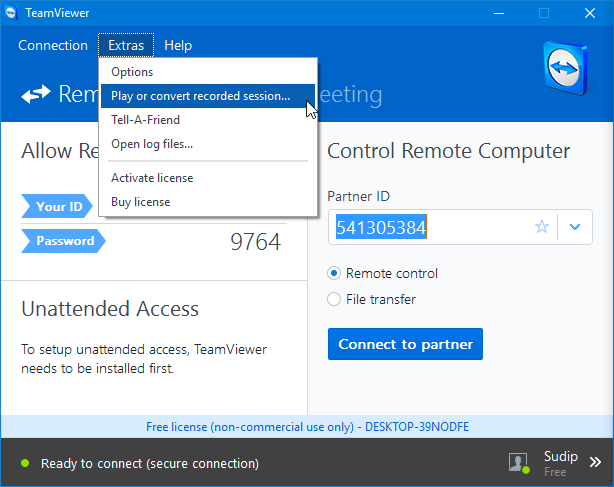Click the Free license notice link
The image size is (614, 487).
(x=307, y=427)
